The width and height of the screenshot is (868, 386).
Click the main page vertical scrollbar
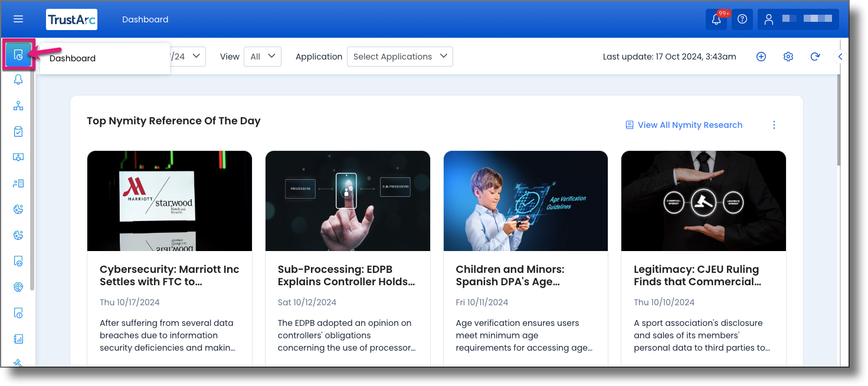coord(840,120)
